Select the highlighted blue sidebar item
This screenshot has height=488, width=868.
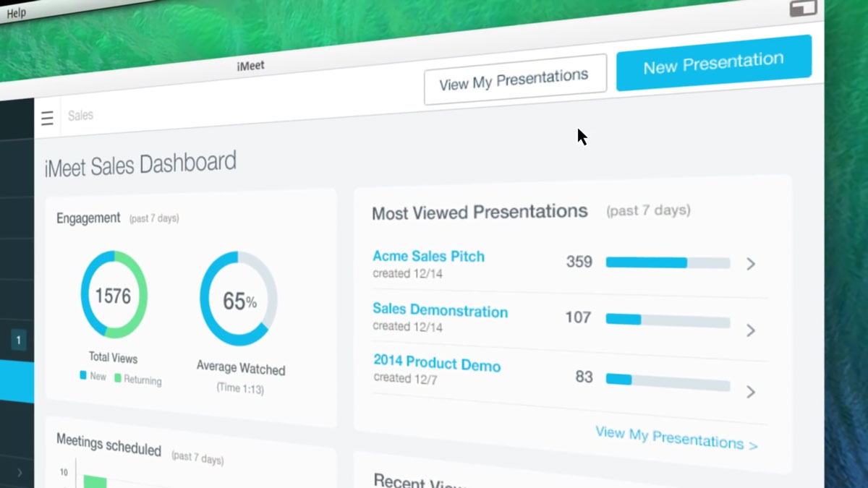tap(17, 381)
